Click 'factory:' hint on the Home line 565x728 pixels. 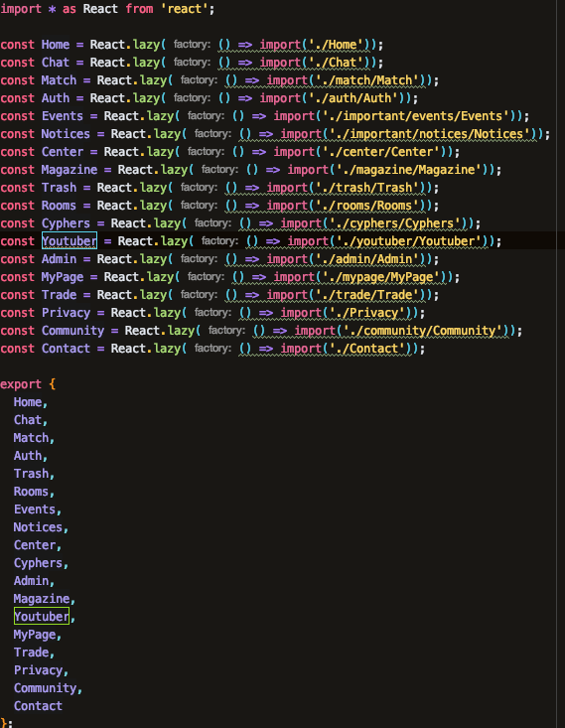click(192, 45)
